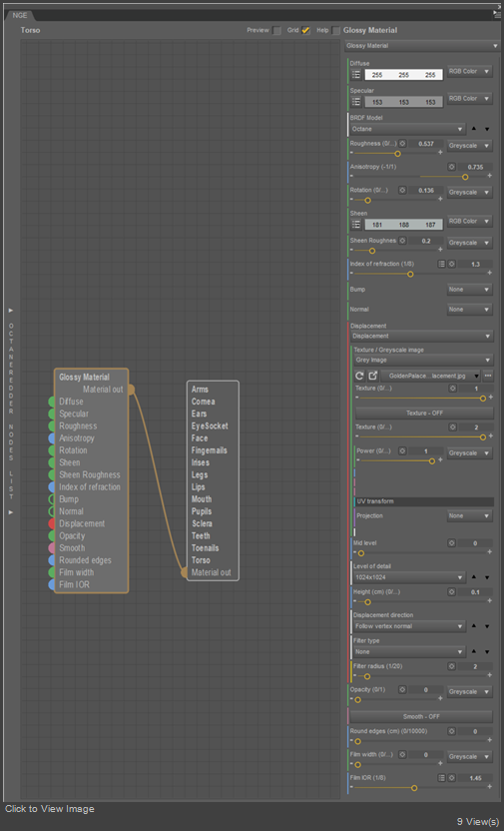Open the panel options menu icon top-right
This screenshot has height=831, width=504.
click(498, 15)
